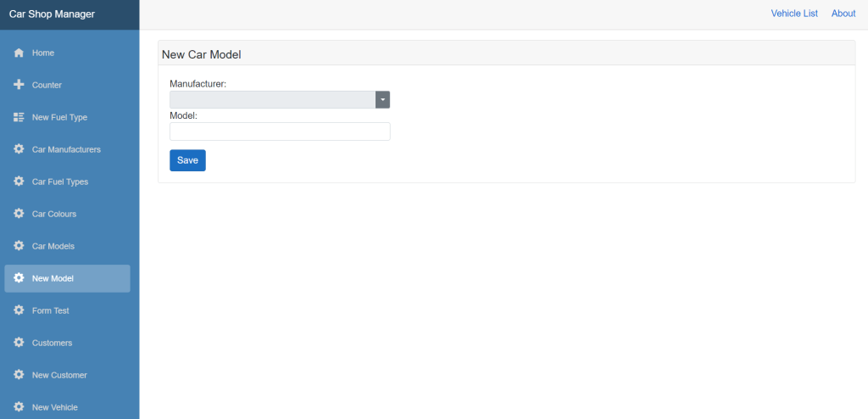Image resolution: width=868 pixels, height=419 pixels.
Task: Click the Manufacturer combo box field
Action: 272,100
